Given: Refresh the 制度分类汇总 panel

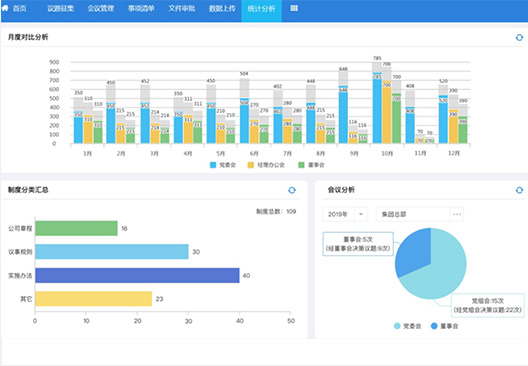Looking at the screenshot, I should pyautogui.click(x=292, y=190).
